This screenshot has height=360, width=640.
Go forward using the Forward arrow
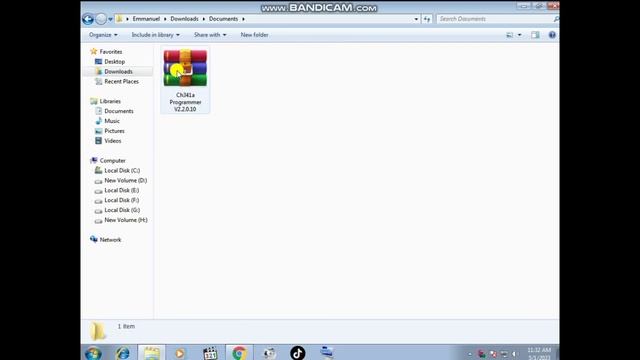[101, 19]
